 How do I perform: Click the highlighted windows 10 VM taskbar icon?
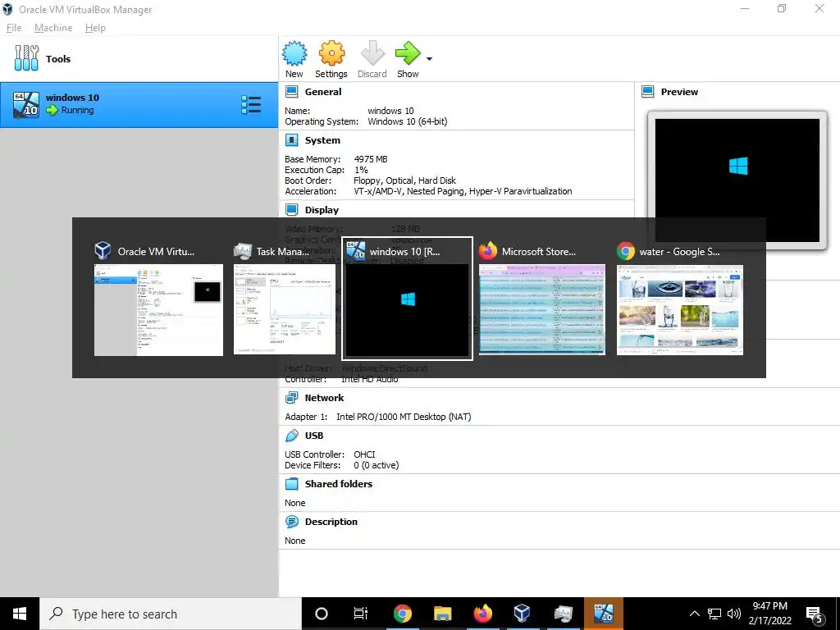(603, 614)
